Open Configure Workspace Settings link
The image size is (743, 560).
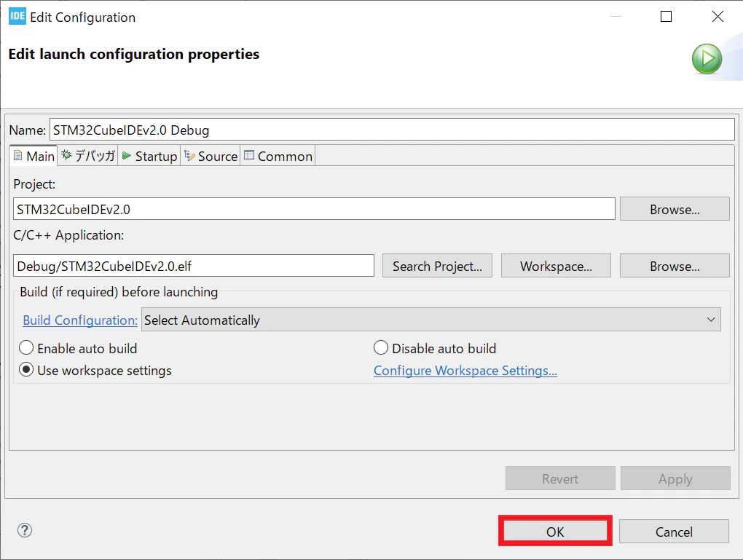coord(465,371)
